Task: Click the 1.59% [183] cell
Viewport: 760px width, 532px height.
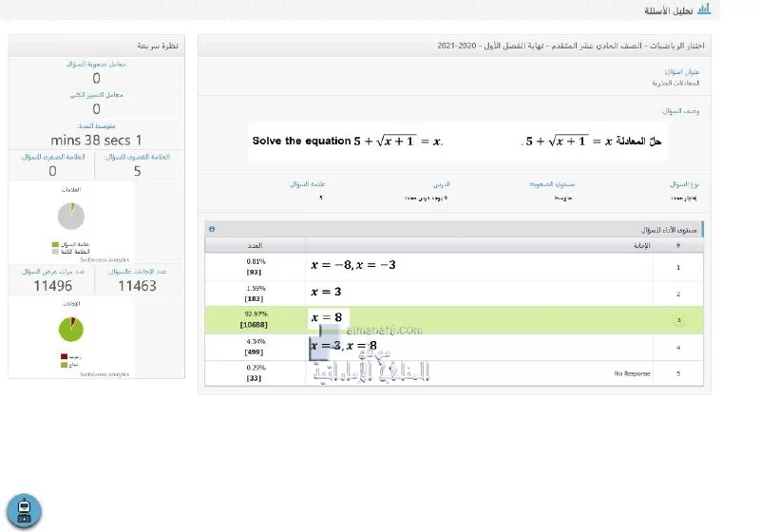Action: pyautogui.click(x=255, y=294)
